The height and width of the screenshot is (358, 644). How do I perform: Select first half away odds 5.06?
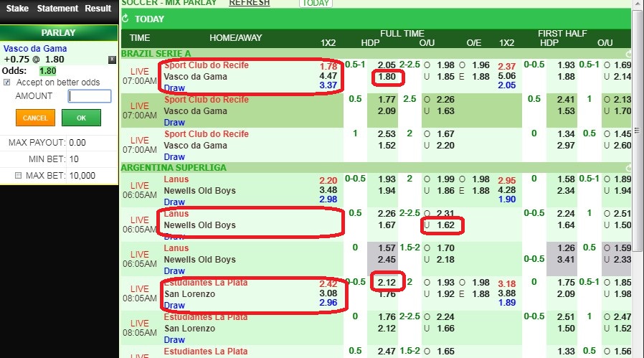(506, 76)
